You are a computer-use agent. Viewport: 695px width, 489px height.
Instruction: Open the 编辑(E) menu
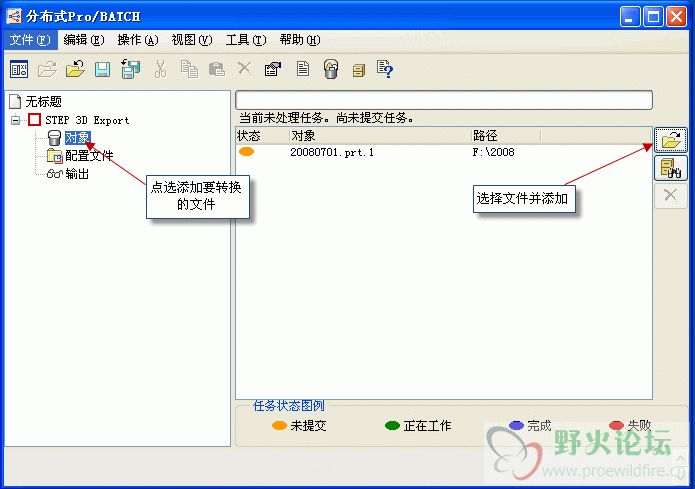click(x=84, y=40)
